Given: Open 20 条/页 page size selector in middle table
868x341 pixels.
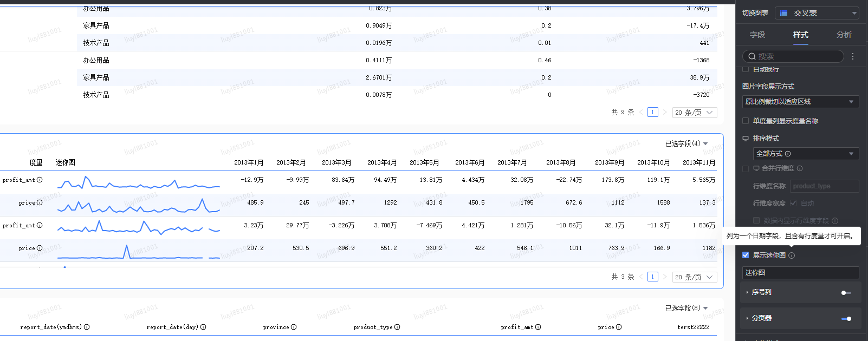Looking at the screenshot, I should tap(694, 277).
